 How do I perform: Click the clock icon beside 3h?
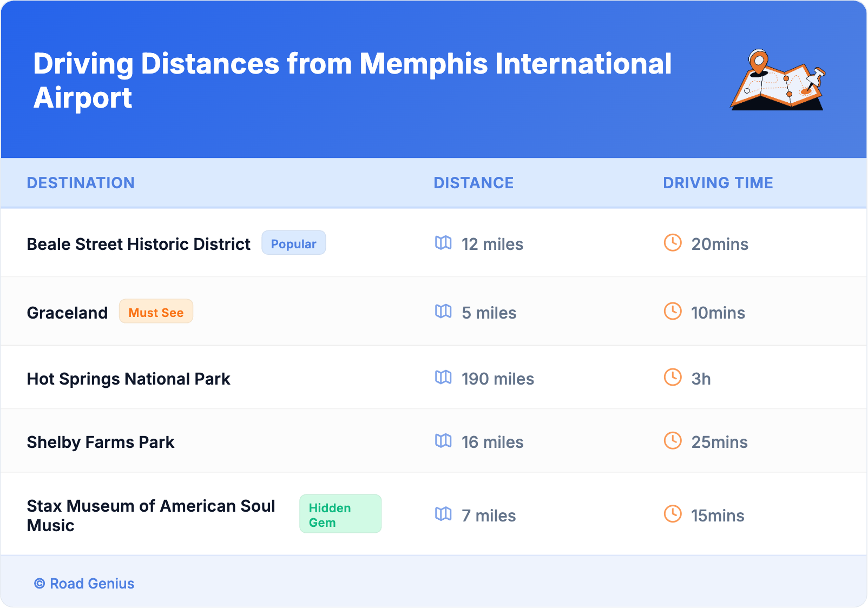[x=673, y=378]
